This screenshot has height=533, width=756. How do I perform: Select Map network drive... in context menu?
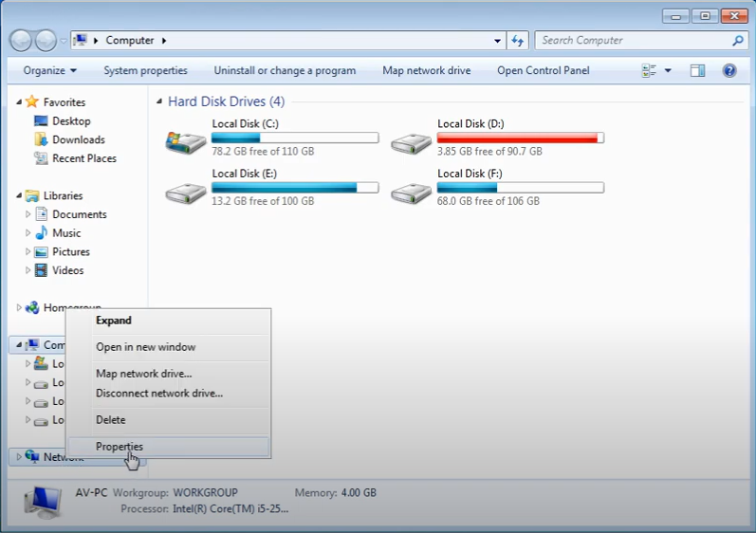coord(143,374)
